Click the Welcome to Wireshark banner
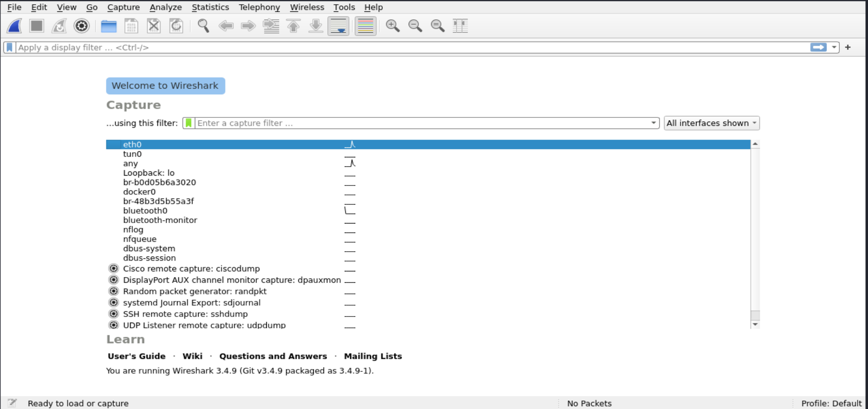This screenshot has width=868, height=409. [165, 86]
